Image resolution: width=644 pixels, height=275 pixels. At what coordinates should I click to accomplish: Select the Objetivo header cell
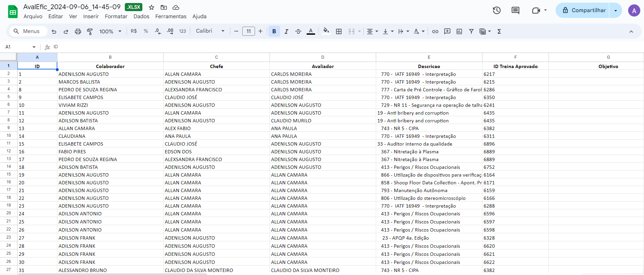pos(596,66)
